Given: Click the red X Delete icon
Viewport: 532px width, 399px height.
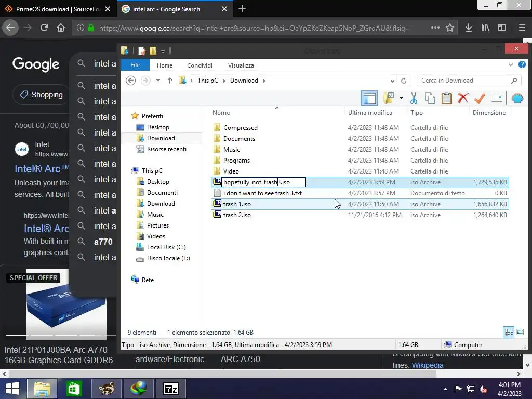Looking at the screenshot, I should (x=463, y=98).
